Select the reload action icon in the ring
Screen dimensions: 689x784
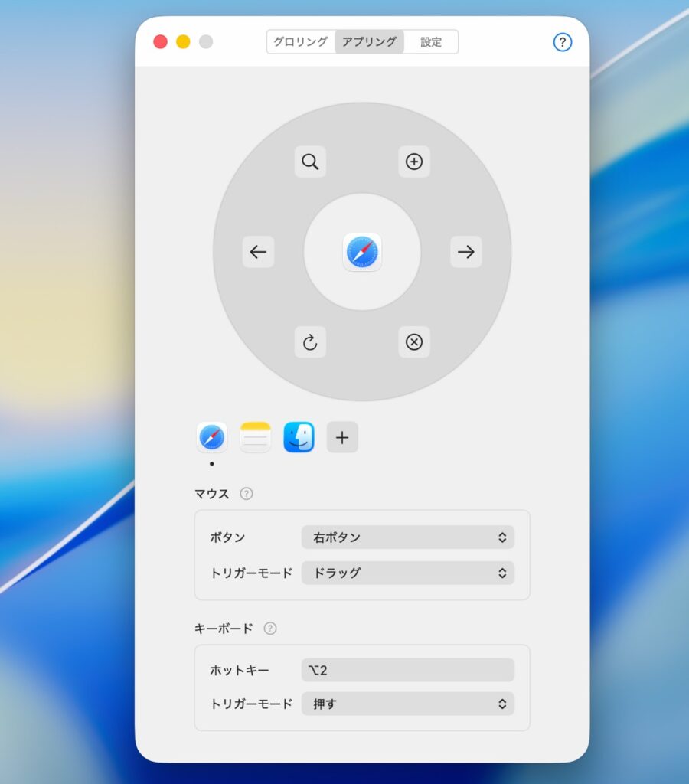310,342
